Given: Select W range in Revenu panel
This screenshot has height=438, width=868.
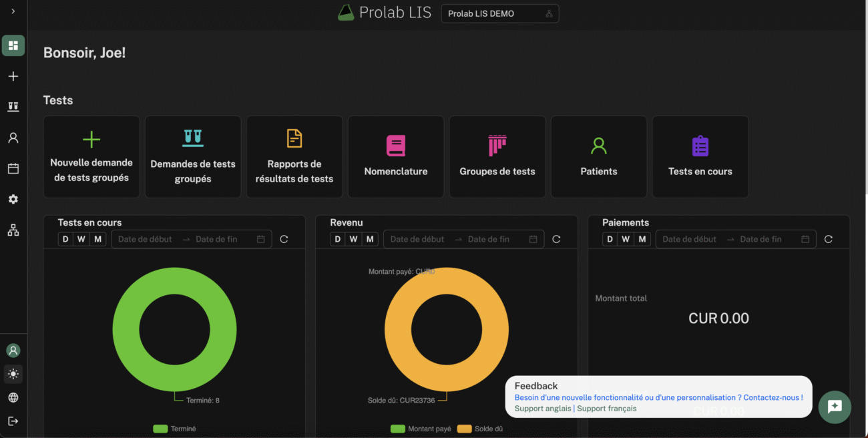Looking at the screenshot, I should pos(354,239).
